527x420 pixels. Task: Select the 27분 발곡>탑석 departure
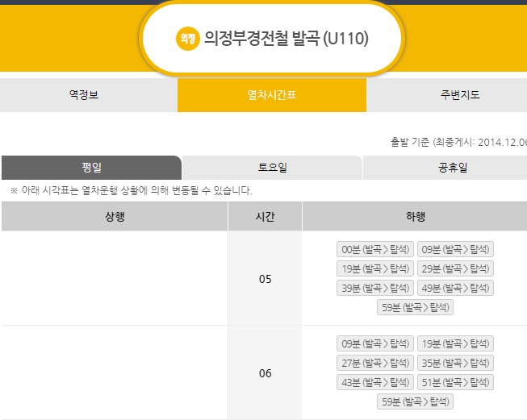(x=375, y=363)
